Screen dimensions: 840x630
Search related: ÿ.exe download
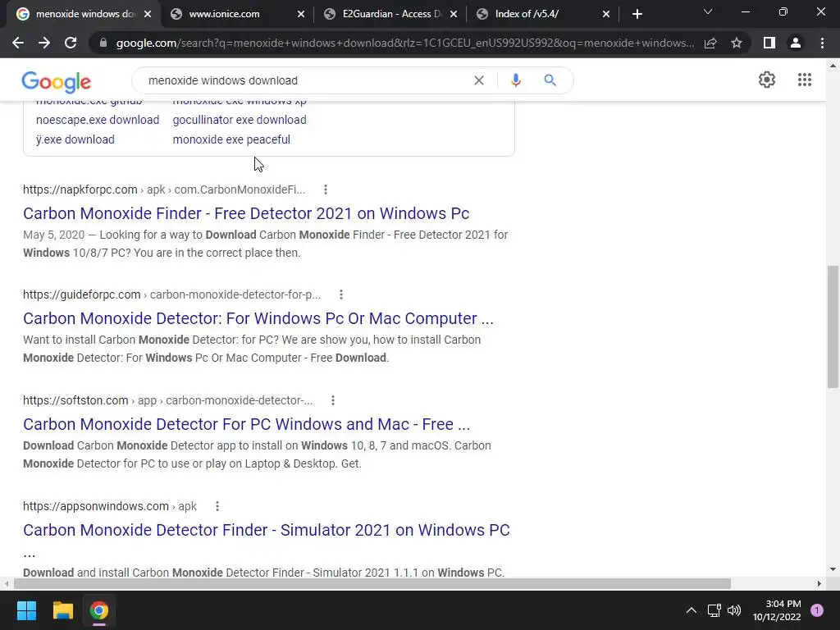75,139
